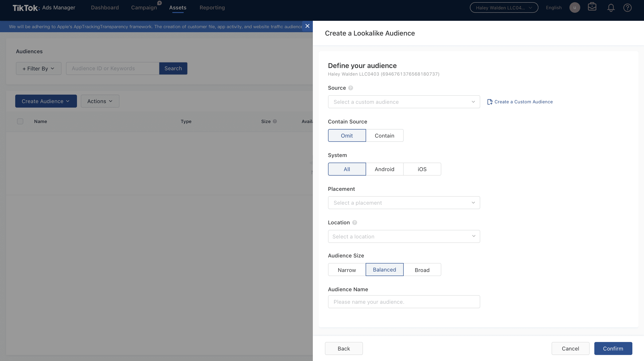Choose iOS as the System
644x361 pixels.
422,169
